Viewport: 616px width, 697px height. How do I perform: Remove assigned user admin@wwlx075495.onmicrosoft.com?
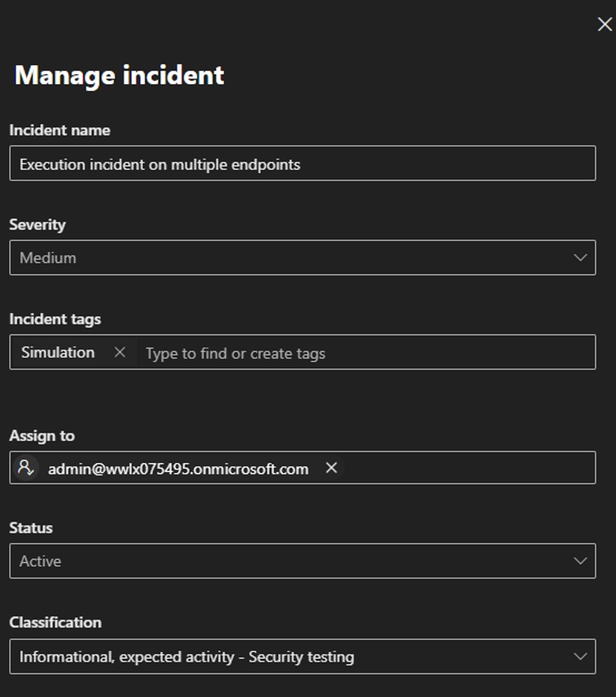tap(332, 468)
